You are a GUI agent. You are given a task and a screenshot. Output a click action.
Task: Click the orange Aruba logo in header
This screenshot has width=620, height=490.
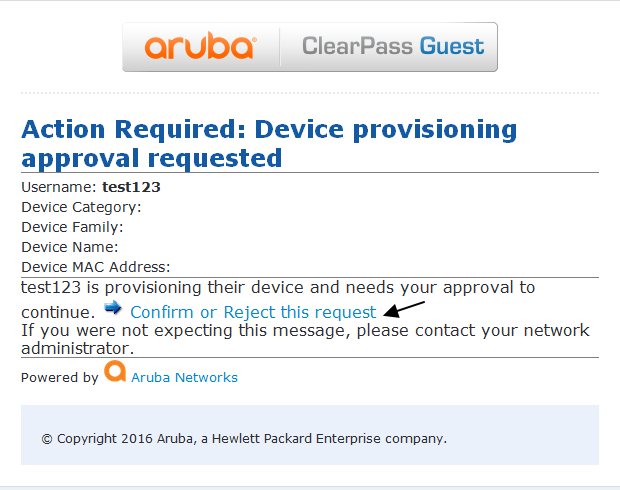(x=200, y=46)
